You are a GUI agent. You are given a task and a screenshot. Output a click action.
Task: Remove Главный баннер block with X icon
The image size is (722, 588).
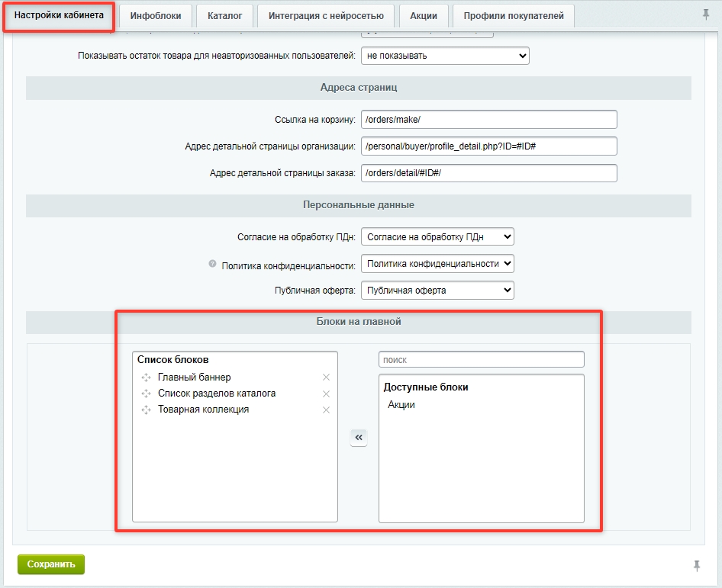click(x=326, y=378)
